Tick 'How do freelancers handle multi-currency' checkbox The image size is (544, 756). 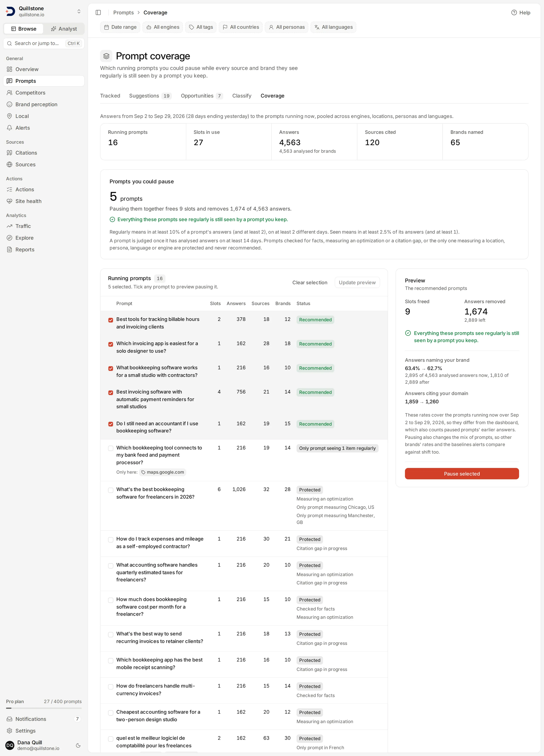(111, 687)
